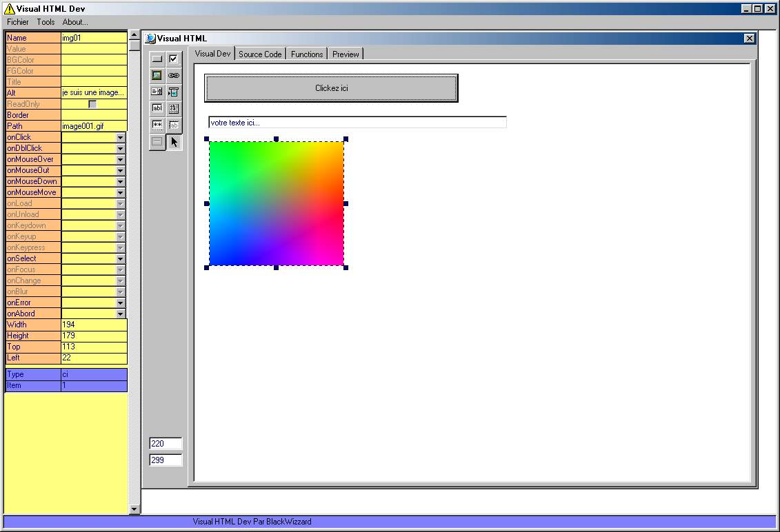Open the Preview tab
780x532 pixels.
(x=346, y=54)
